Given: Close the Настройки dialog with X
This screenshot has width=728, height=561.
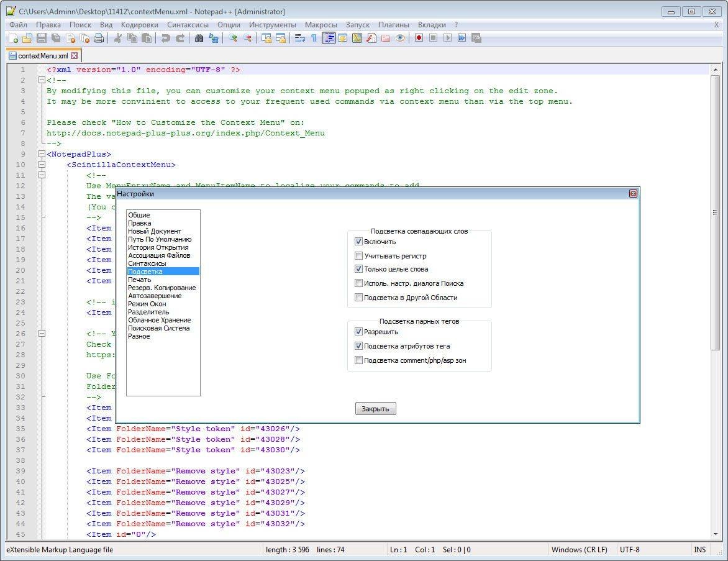Looking at the screenshot, I should 633,194.
